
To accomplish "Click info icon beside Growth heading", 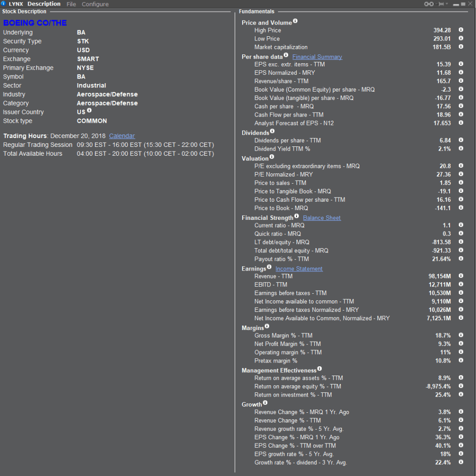I will [x=265, y=403].
